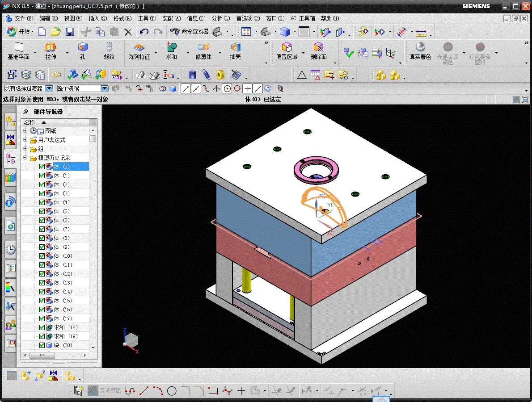532x402 pixels.
Task: Select the Hole (孔) tool
Action: point(82,51)
